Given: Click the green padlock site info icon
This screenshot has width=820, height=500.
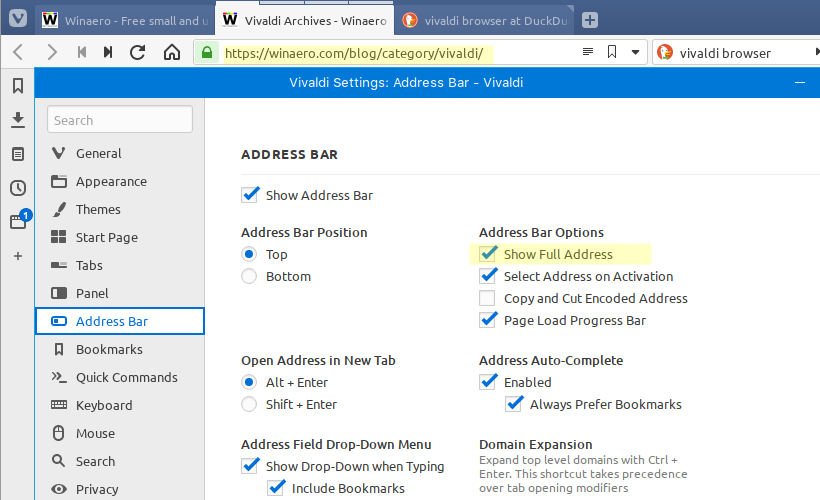Looking at the screenshot, I should 207,52.
